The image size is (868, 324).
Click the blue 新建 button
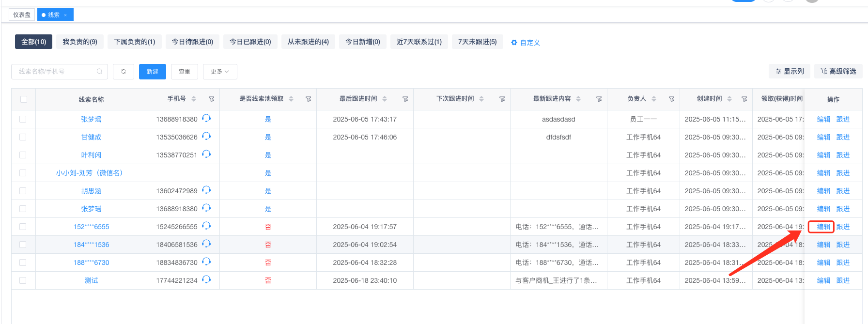(x=153, y=72)
